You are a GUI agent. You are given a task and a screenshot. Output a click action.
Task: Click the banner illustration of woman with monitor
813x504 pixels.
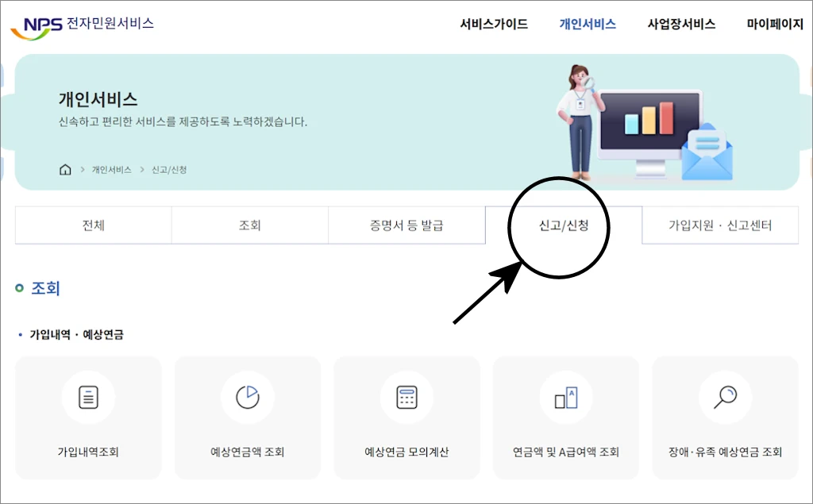click(x=645, y=123)
